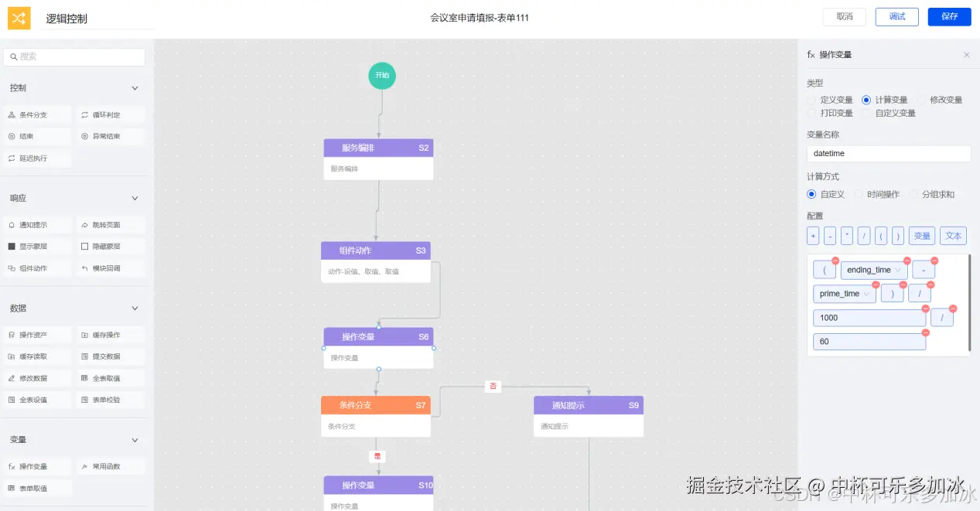The image size is (980, 511).
Task: Insert a 变量 token in 配置
Action: click(922, 236)
